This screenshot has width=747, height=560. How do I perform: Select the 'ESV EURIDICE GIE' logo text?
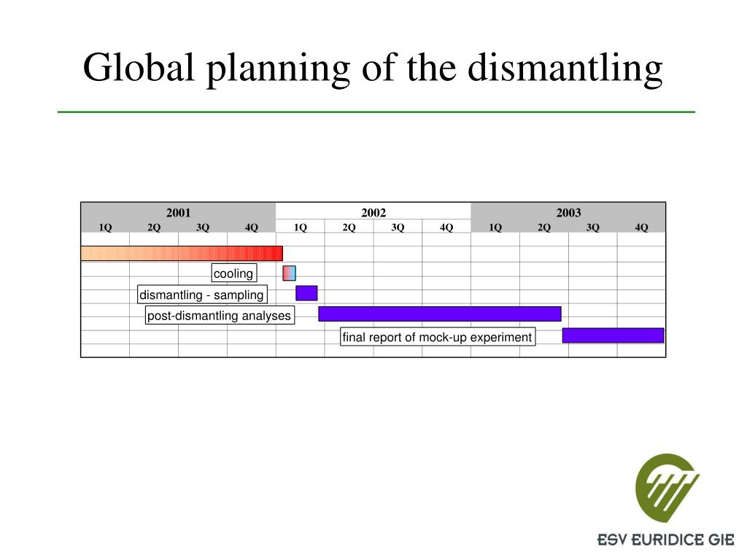[x=665, y=540]
